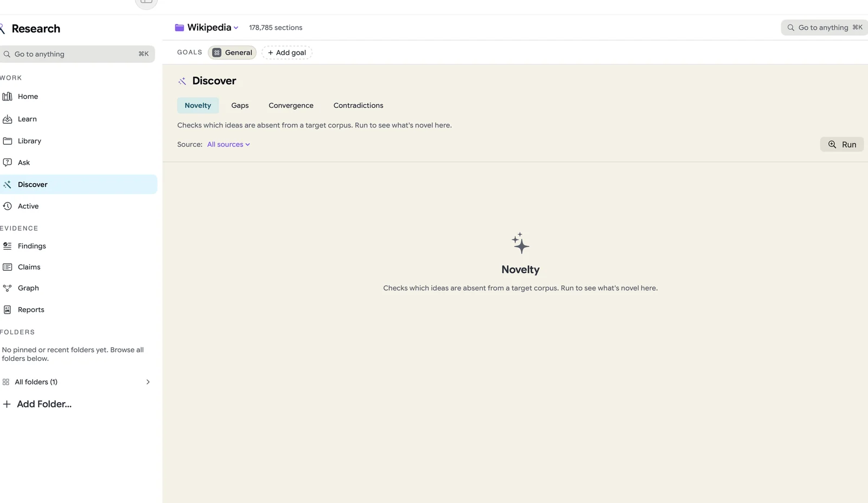Go to Library in the sidebar
Image resolution: width=868 pixels, height=503 pixels.
[78, 141]
